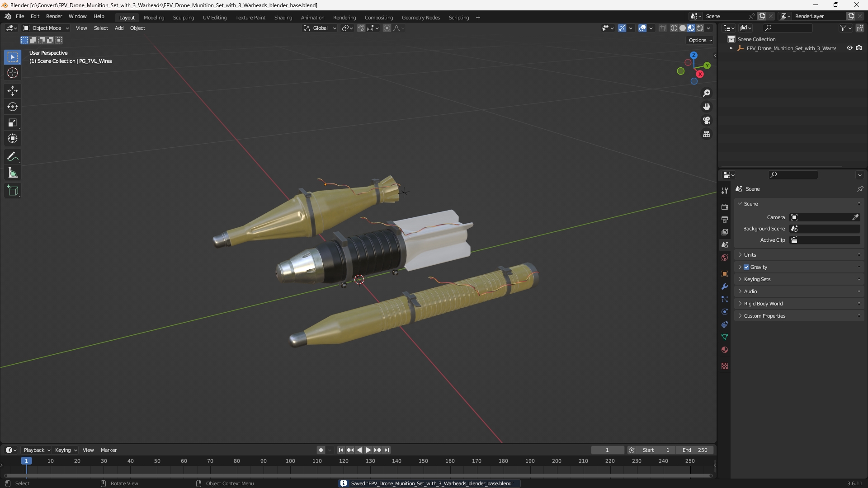Activate the Scale tool
Image resolution: width=868 pixels, height=488 pixels.
[x=13, y=122]
